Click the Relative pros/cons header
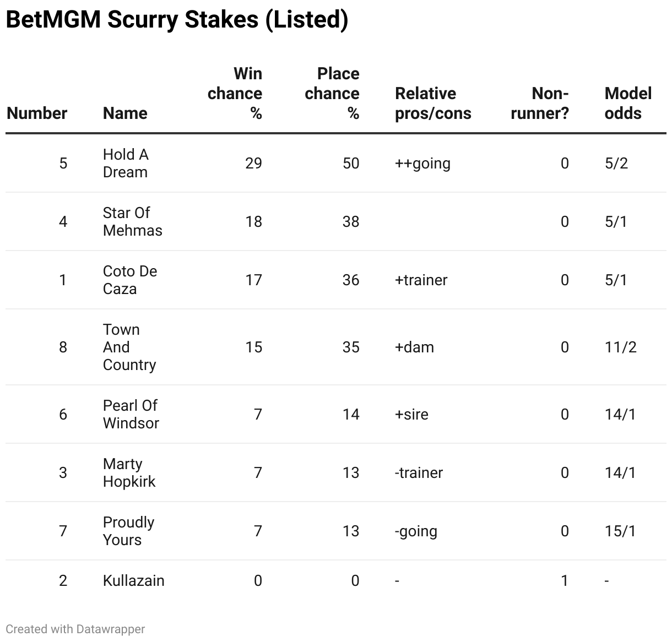The image size is (672, 642). 433,104
